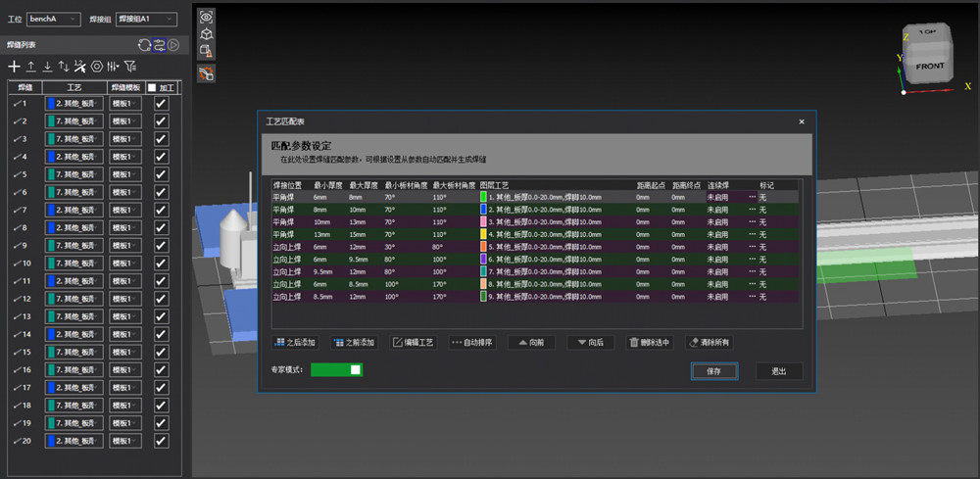Open the 焊接组 焊接组A1 dropdown

[146, 19]
